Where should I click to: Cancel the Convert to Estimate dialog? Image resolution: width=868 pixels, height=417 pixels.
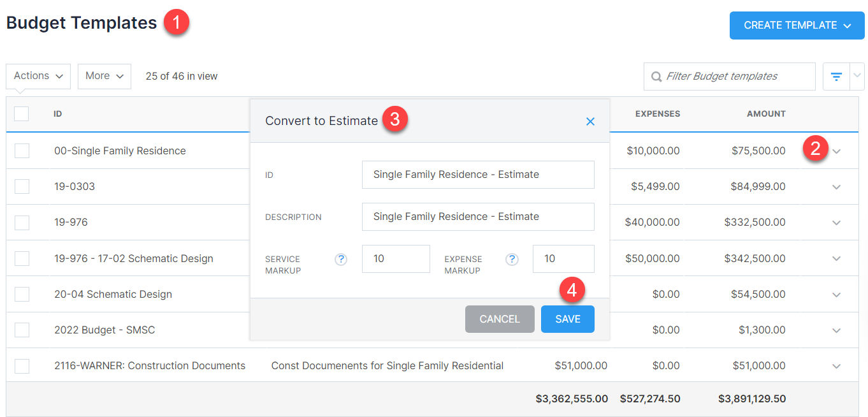point(500,319)
